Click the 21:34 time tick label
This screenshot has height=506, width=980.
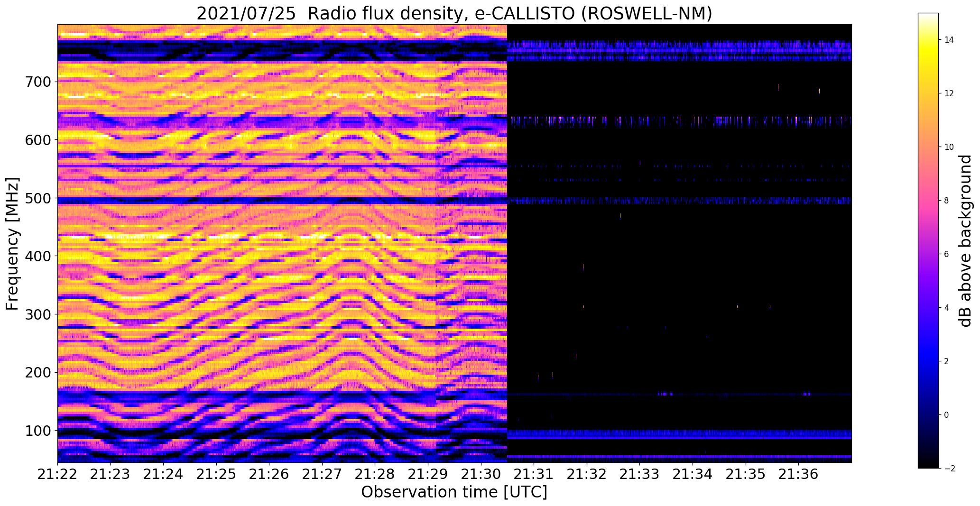pos(693,474)
